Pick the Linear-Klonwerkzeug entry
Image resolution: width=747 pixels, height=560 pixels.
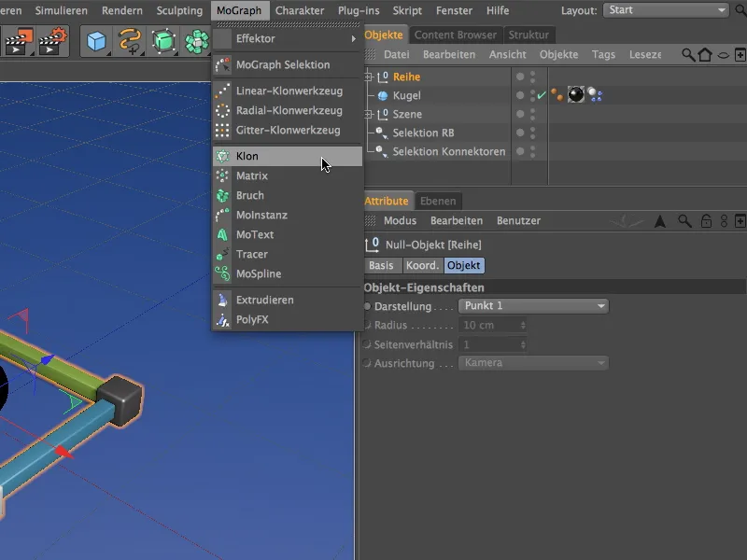(x=288, y=91)
